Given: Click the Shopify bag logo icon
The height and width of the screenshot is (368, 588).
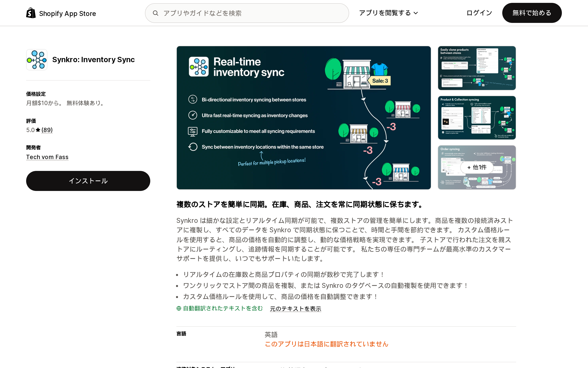Looking at the screenshot, I should (x=31, y=13).
